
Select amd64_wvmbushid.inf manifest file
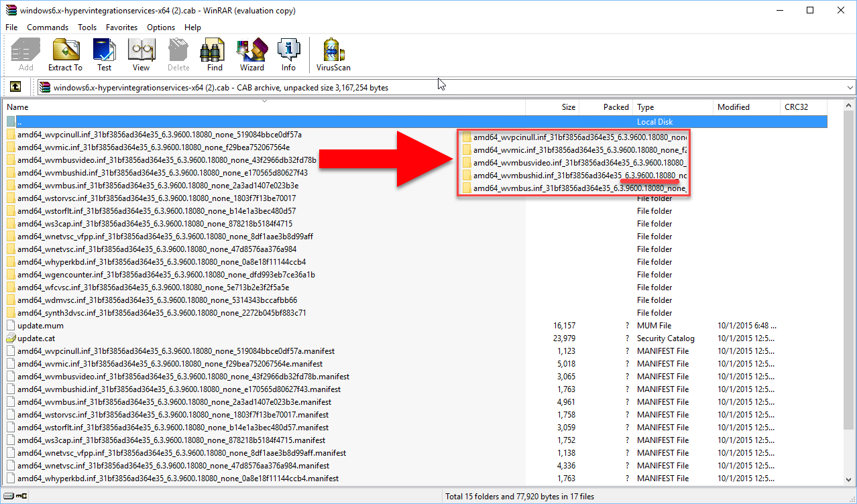(x=179, y=389)
